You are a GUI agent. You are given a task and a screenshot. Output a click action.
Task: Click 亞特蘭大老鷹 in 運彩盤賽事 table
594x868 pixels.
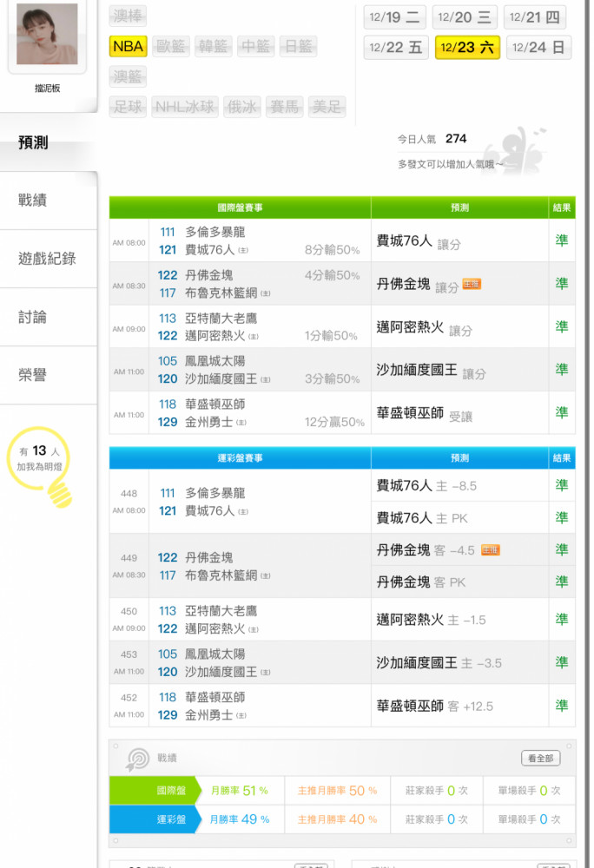point(221,610)
